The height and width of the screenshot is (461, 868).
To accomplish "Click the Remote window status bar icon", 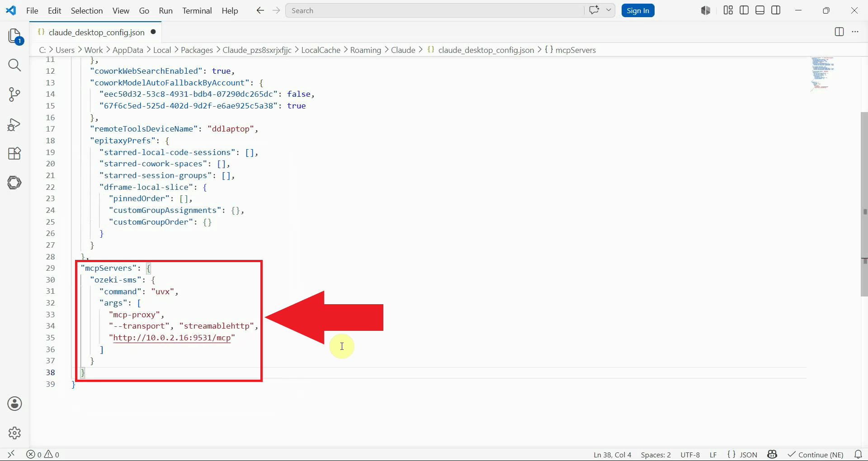I will (11, 454).
